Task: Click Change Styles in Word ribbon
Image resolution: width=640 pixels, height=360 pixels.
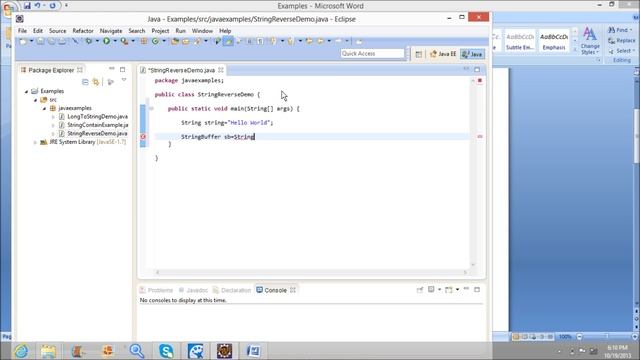Action: (590, 41)
